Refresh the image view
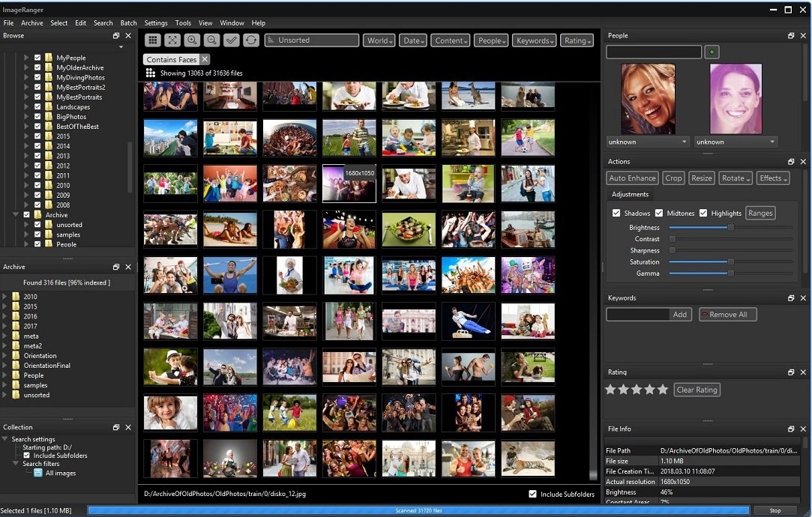 pos(251,40)
